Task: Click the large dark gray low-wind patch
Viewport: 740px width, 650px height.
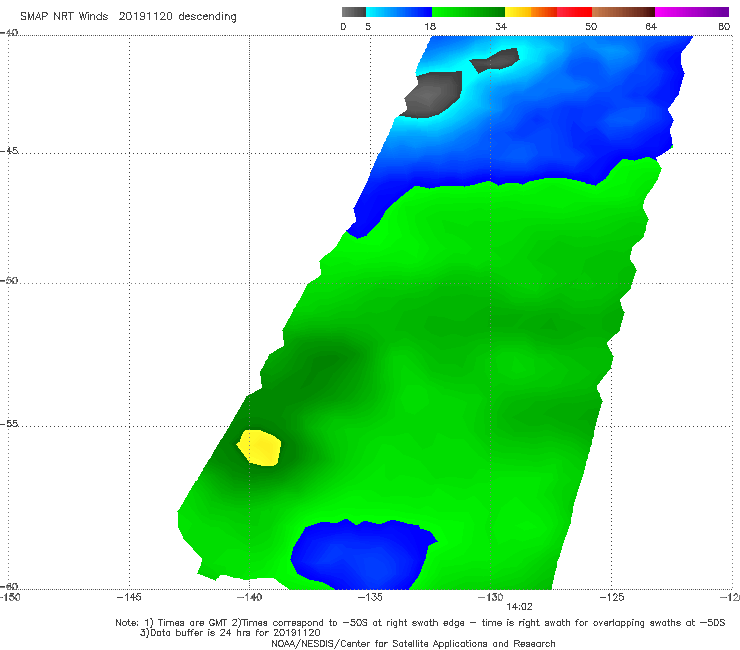Action: click(432, 94)
